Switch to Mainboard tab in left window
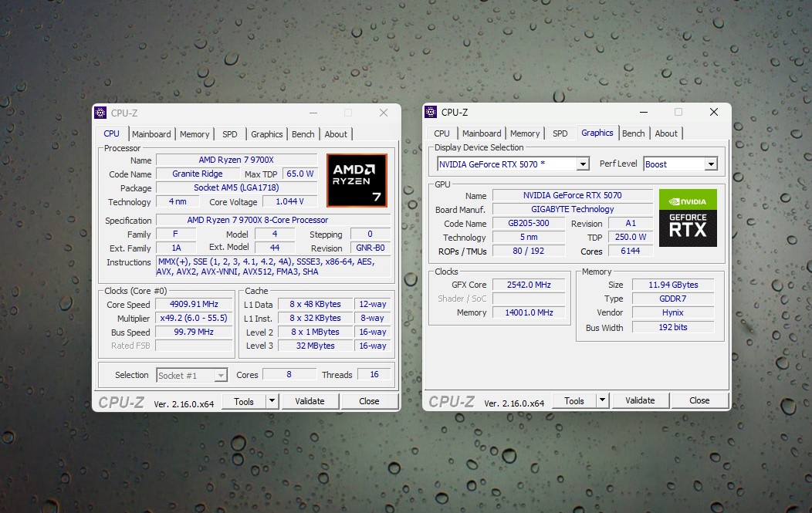The height and width of the screenshot is (513, 812). point(151,134)
